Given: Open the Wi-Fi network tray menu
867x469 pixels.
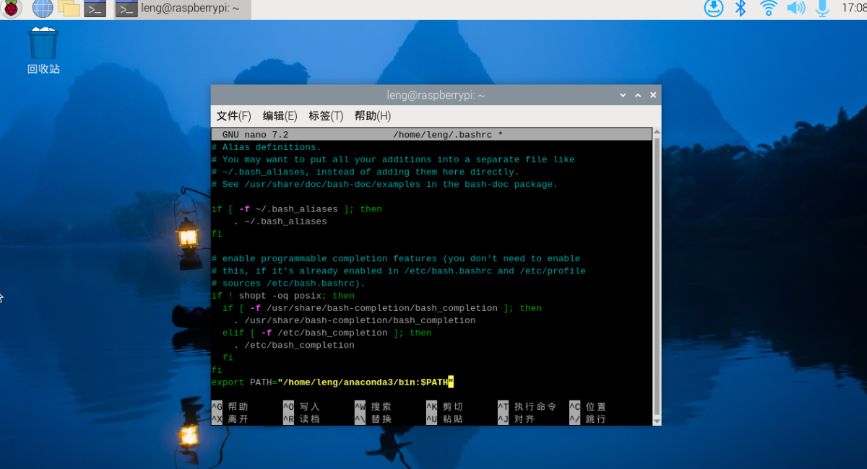Looking at the screenshot, I should [x=768, y=8].
